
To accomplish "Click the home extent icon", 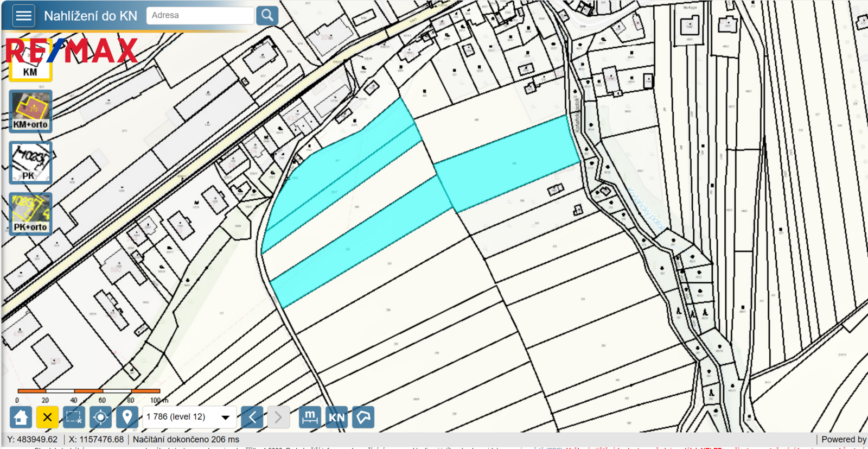I will 21,417.
